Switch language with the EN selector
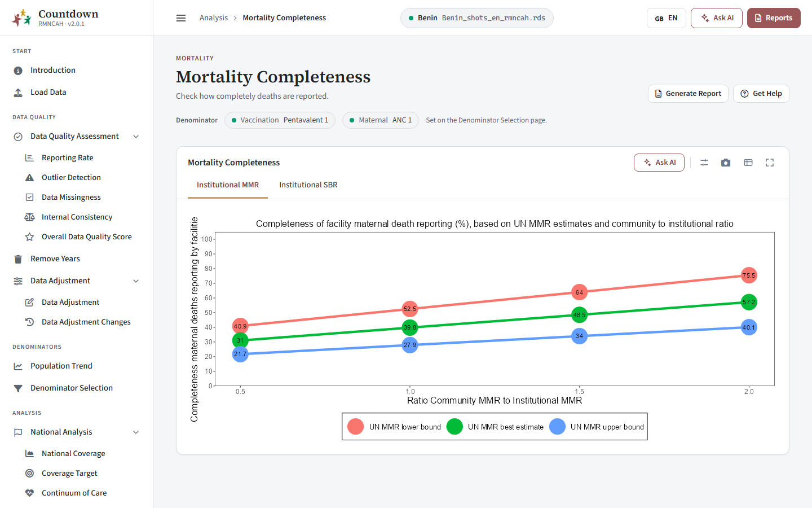This screenshot has height=508, width=812. (x=666, y=18)
